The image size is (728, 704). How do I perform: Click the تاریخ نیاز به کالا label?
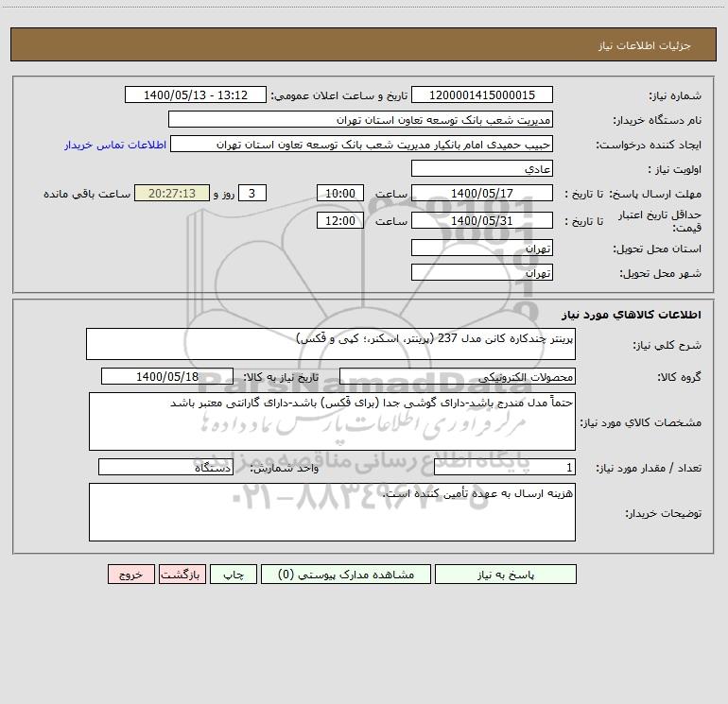tap(281, 377)
